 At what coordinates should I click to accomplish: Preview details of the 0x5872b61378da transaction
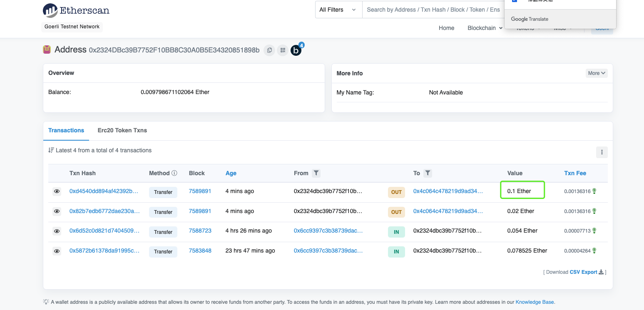(x=57, y=251)
